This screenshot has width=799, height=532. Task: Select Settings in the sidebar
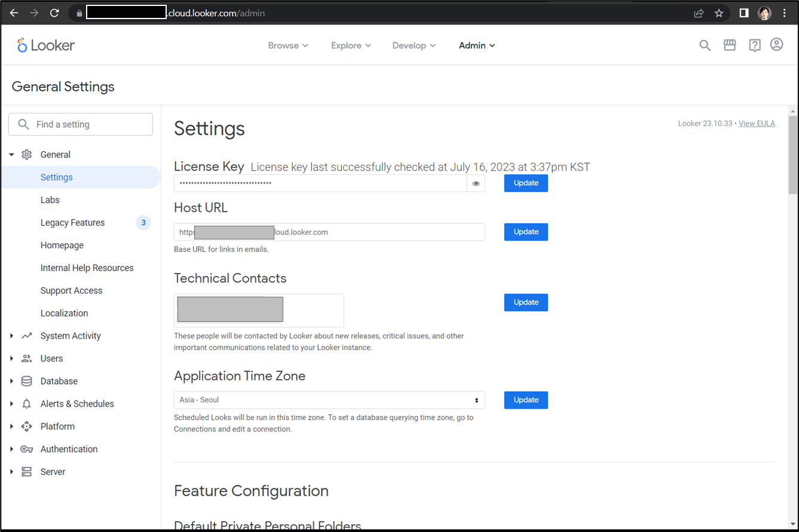[81, 177]
